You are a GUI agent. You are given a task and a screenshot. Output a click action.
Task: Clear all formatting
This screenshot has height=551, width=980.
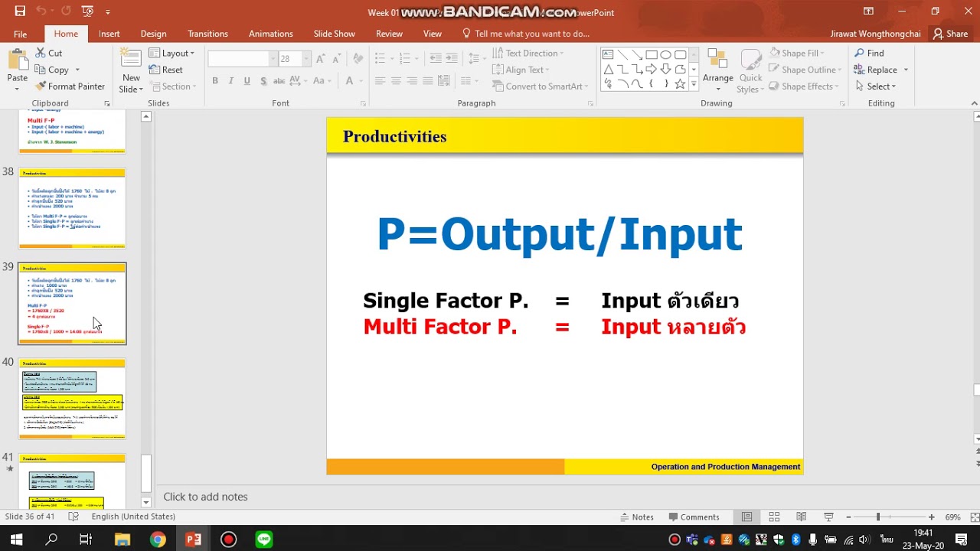coord(356,59)
